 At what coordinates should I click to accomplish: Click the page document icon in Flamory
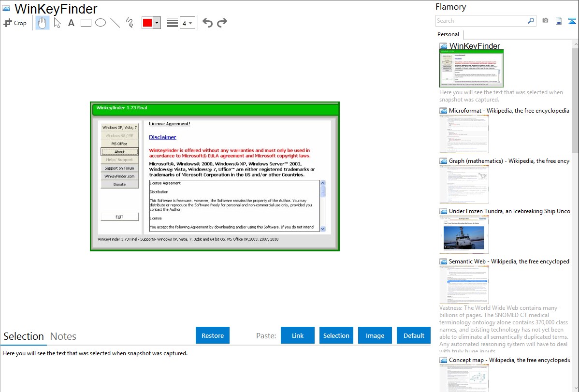(x=559, y=21)
